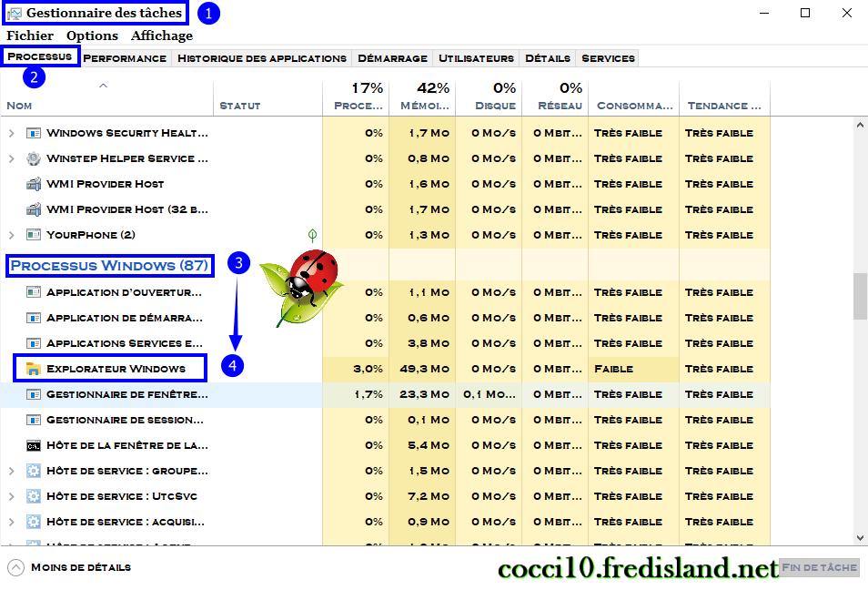Click the Moins de détails link

pyautogui.click(x=81, y=567)
